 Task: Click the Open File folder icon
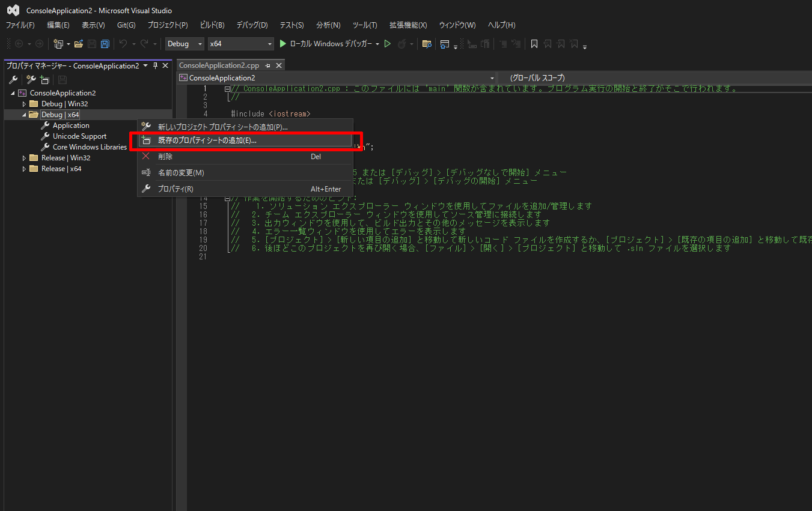coord(79,44)
